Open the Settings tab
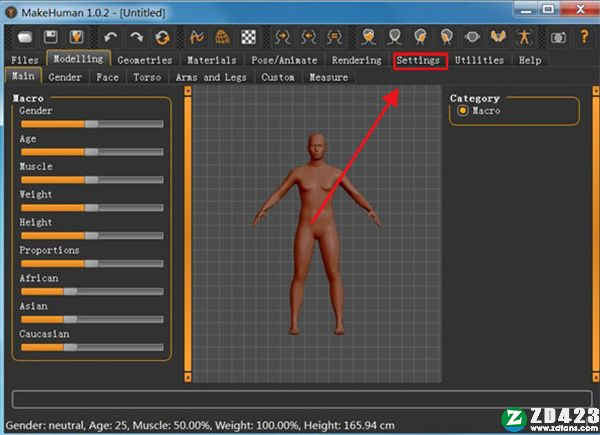The height and width of the screenshot is (435, 600). [x=418, y=60]
